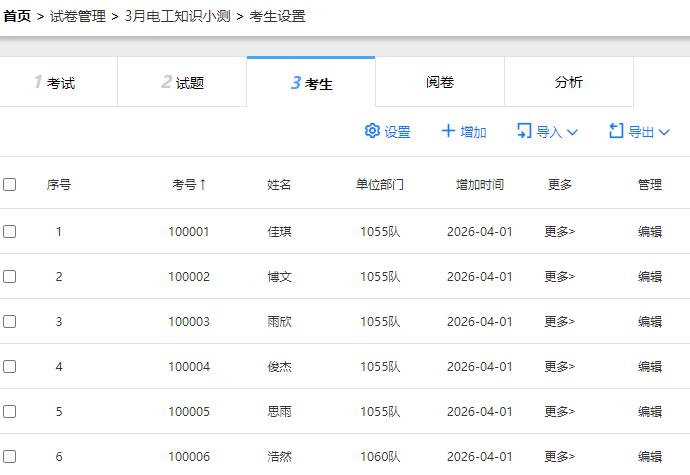This screenshot has height=475, width=690.
Task: Click exam number 100004
Action: [189, 366]
